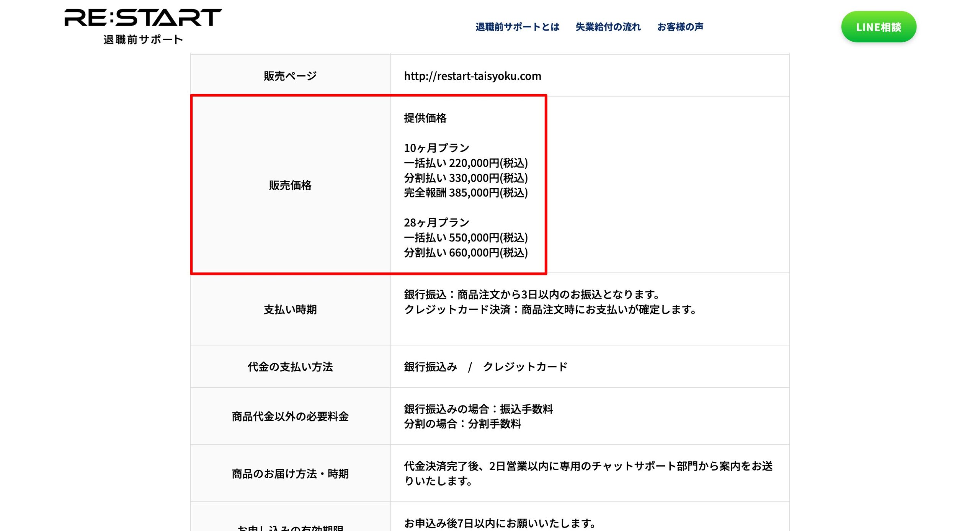
Task: Click 分割の場合：分割手数料 line
Action: click(462, 424)
